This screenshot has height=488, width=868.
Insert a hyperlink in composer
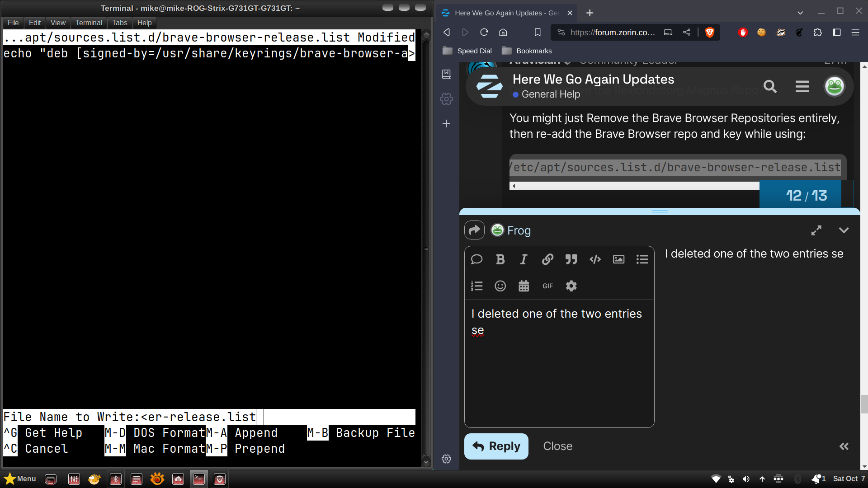coord(547,259)
